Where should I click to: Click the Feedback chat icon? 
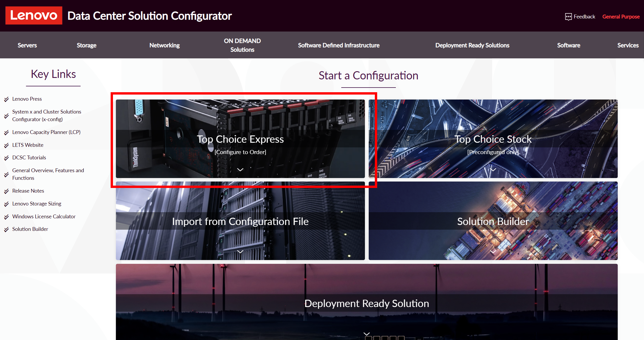coord(568,17)
